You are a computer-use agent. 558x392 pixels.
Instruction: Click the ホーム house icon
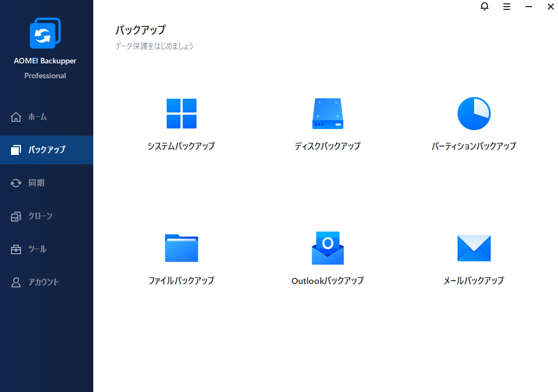[x=15, y=117]
